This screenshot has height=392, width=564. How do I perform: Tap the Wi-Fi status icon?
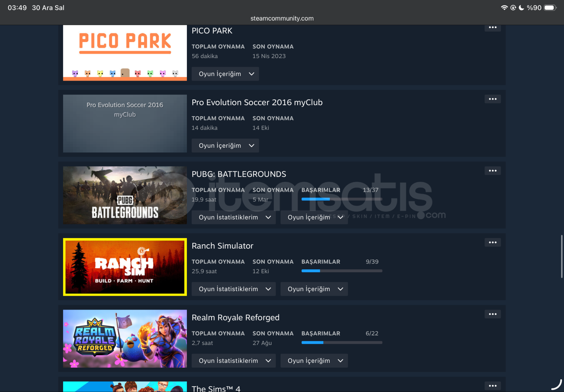click(504, 8)
